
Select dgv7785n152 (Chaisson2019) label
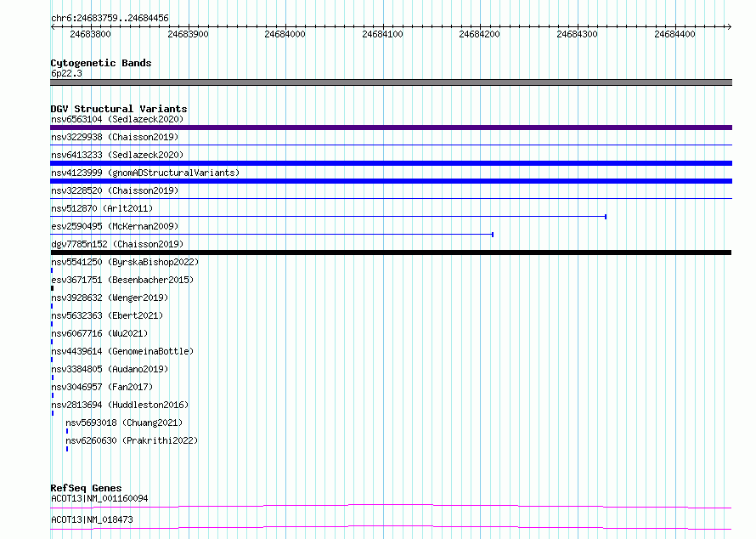tap(117, 244)
